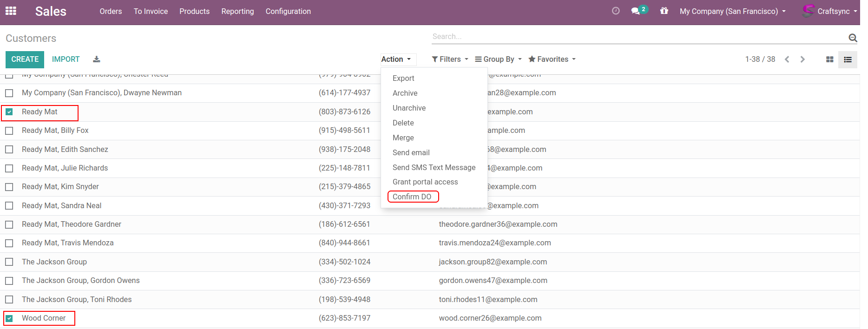This screenshot has width=868, height=329.
Task: Open the conversations chat icon
Action: coord(636,11)
